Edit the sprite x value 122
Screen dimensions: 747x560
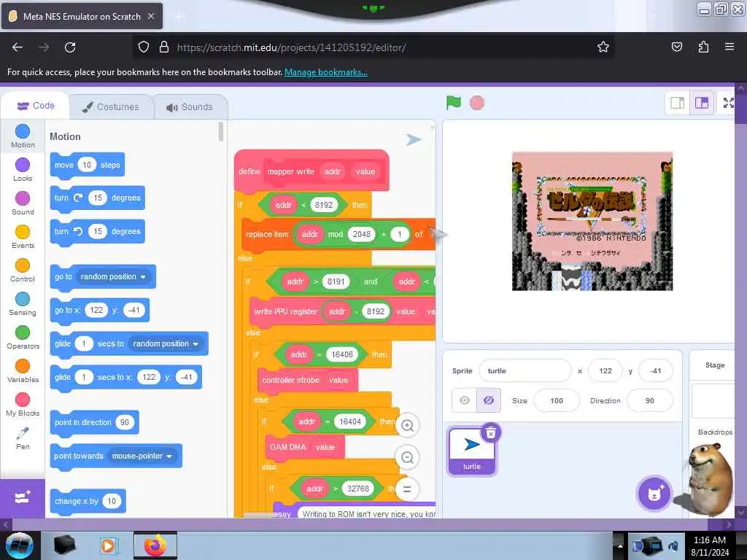605,371
